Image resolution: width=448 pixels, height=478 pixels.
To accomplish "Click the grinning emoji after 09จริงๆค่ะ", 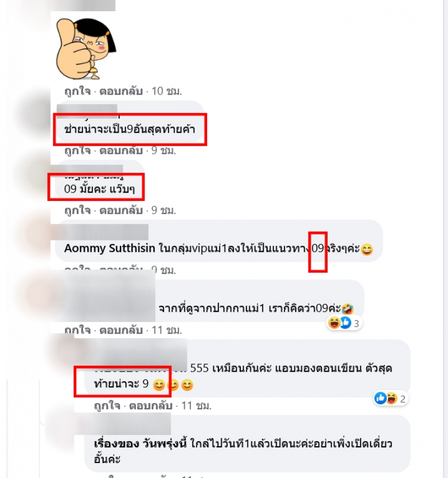I will coord(367,250).
